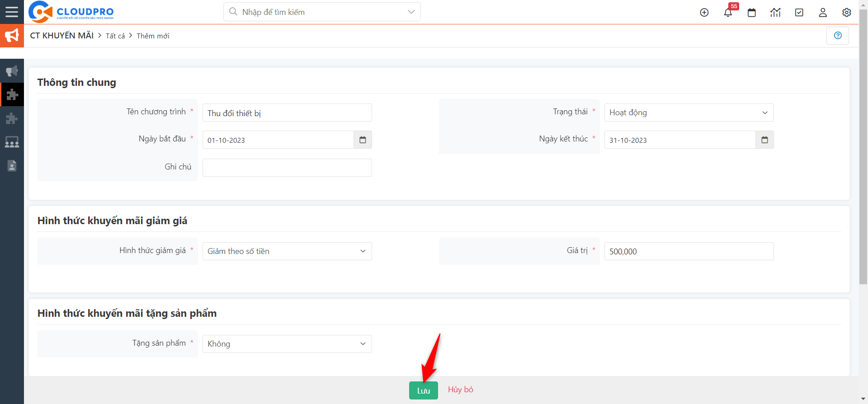This screenshot has width=868, height=404.
Task: Click the Thông tin chung heading
Action: coord(77,82)
